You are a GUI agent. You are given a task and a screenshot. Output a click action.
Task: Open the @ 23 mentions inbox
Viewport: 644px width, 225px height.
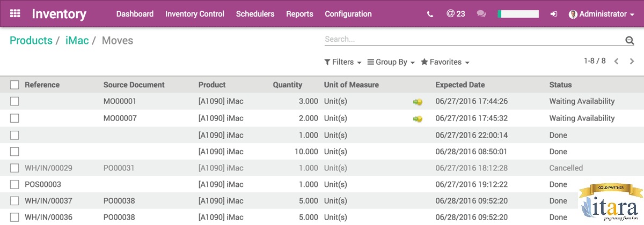coord(456,14)
